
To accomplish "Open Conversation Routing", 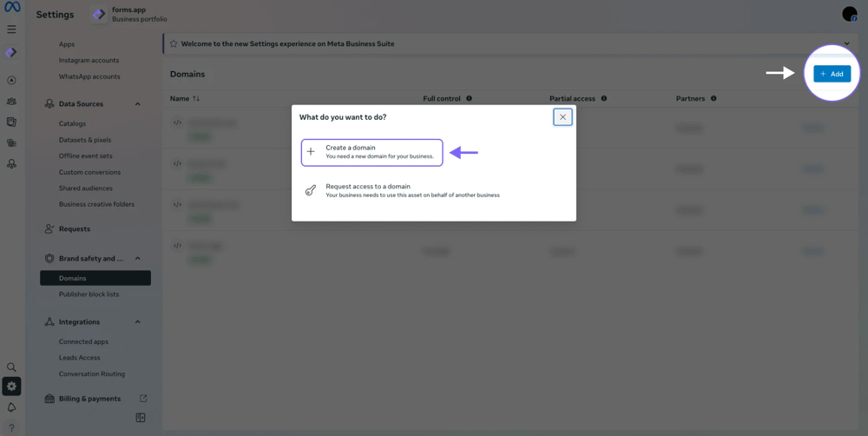I will 92,374.
